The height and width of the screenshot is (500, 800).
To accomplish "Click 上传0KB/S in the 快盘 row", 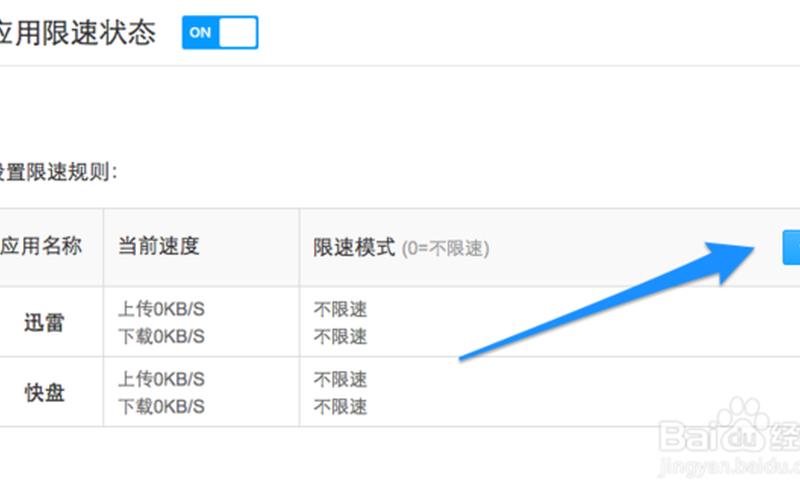I will [x=161, y=380].
